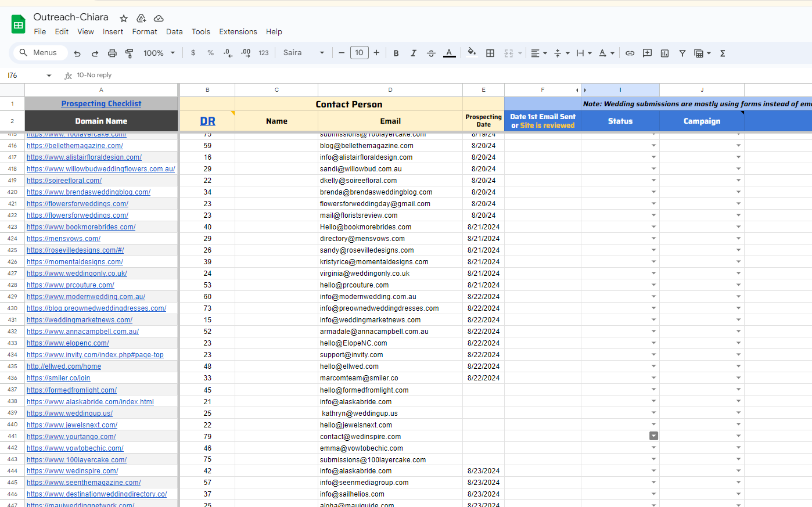Open the modernwedding.com.au domain link
Image resolution: width=812 pixels, height=507 pixels.
point(86,297)
